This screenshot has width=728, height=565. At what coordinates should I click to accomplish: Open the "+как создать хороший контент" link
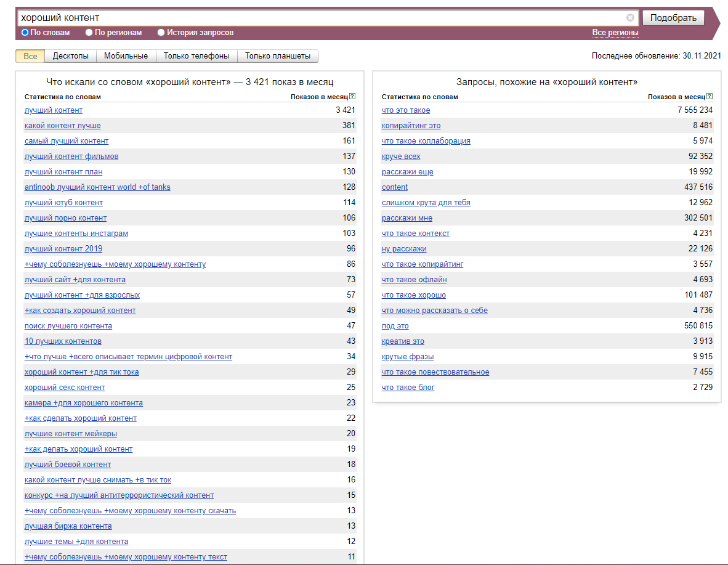click(80, 311)
